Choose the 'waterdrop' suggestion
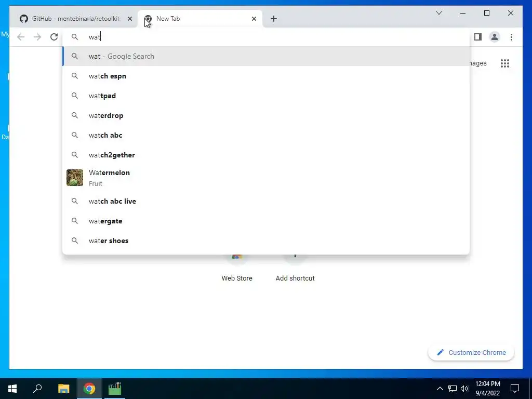Screen dimensions: 532x399 coord(266,115)
